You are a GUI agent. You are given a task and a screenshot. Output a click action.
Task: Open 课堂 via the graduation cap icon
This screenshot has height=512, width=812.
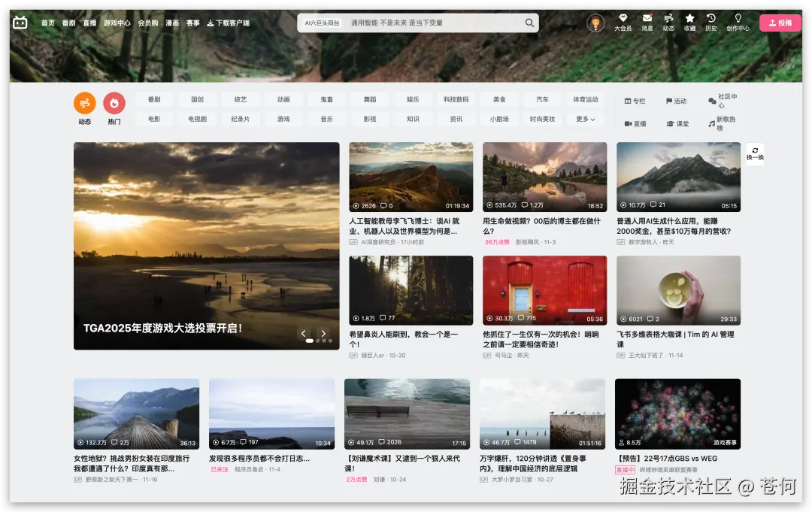tap(671, 123)
